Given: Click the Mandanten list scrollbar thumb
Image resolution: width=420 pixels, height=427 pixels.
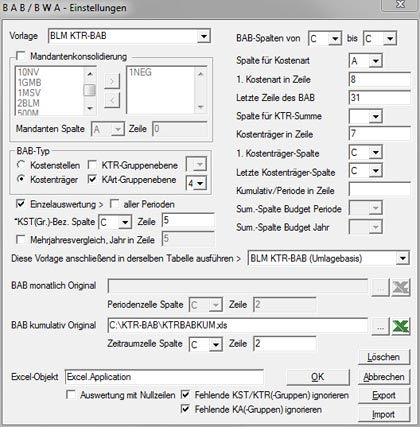Looking at the screenshot, I should click(x=90, y=90).
